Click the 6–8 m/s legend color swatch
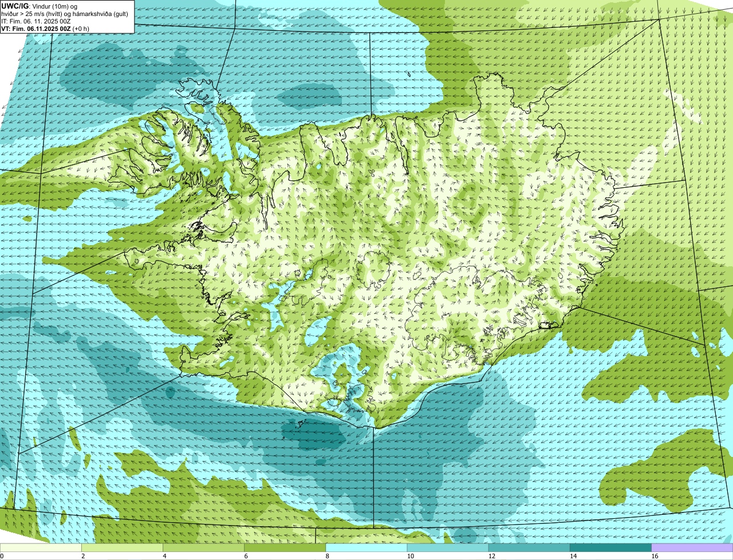Image resolution: width=733 pixels, height=560 pixels. pos(285,547)
